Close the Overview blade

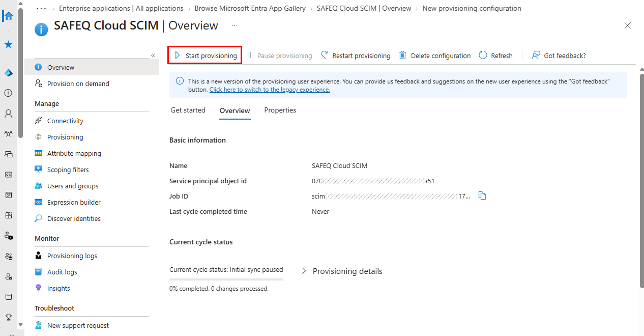coord(628,25)
